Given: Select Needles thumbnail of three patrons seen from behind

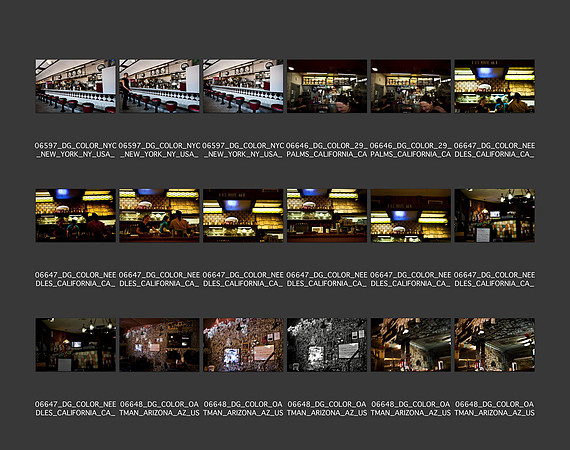Looking at the screenshot, I should pyautogui.click(x=76, y=216).
